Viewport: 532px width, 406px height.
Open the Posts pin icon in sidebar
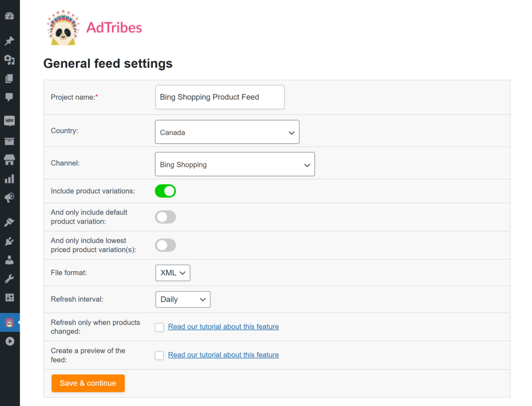click(9, 40)
